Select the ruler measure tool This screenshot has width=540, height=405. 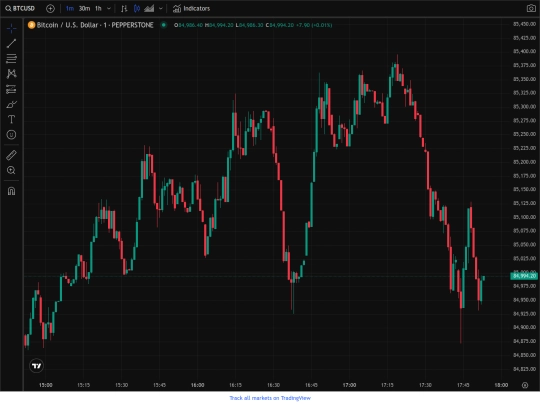(x=11, y=155)
